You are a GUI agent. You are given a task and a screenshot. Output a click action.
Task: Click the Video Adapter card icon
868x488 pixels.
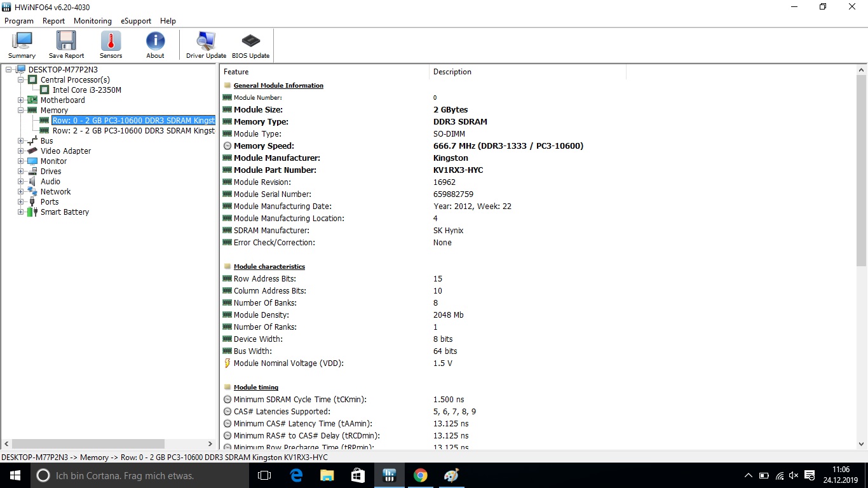click(32, 151)
